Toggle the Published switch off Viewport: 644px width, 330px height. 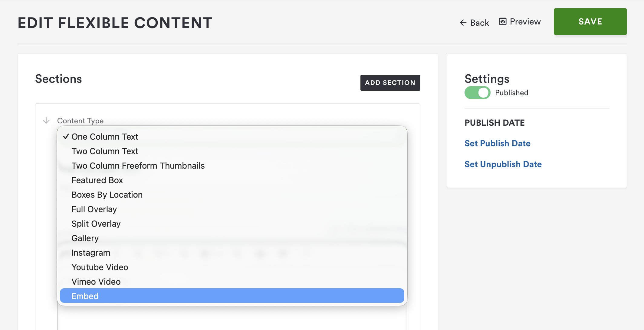coord(477,93)
